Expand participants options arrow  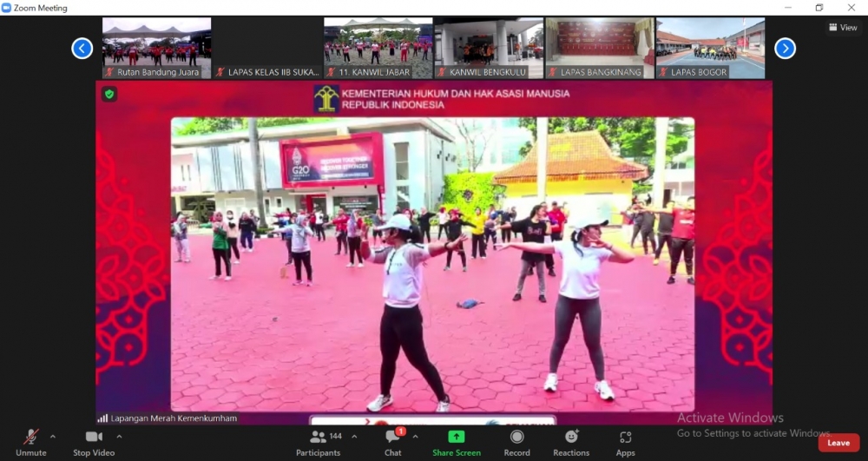click(x=354, y=437)
